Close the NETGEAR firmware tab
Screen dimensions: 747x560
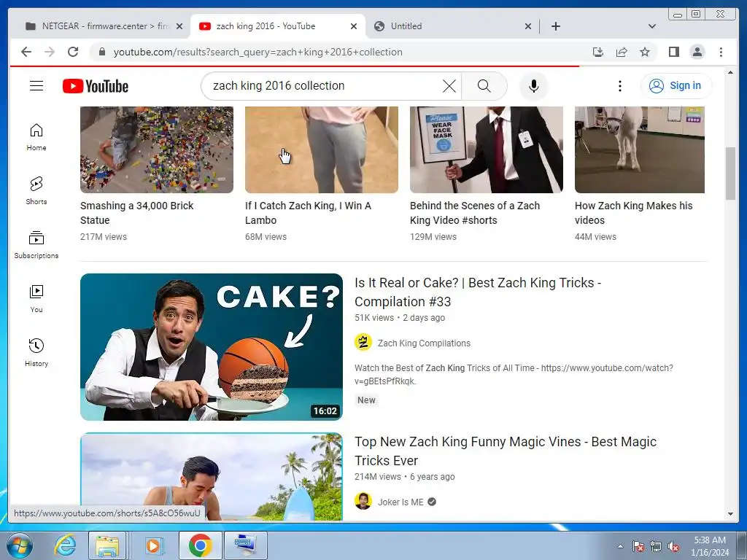pyautogui.click(x=179, y=26)
